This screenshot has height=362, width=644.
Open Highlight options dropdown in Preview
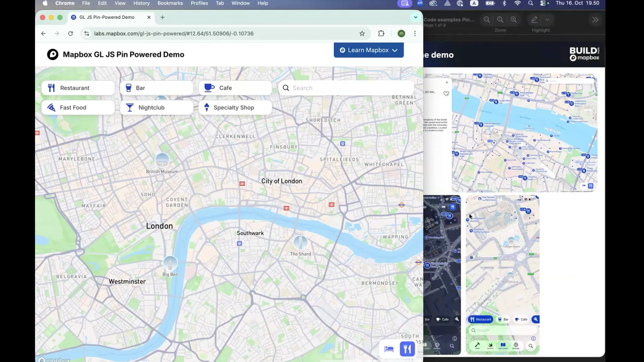(548, 20)
